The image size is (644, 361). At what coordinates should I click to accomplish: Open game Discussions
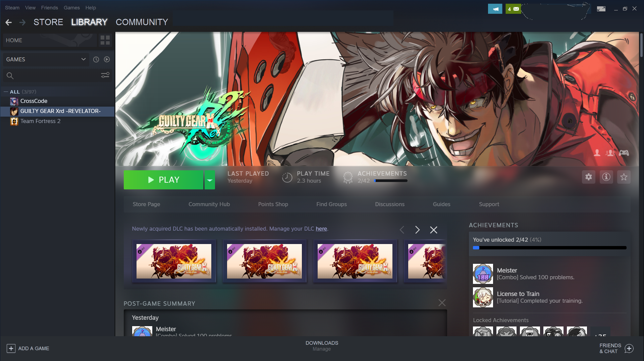pos(390,204)
